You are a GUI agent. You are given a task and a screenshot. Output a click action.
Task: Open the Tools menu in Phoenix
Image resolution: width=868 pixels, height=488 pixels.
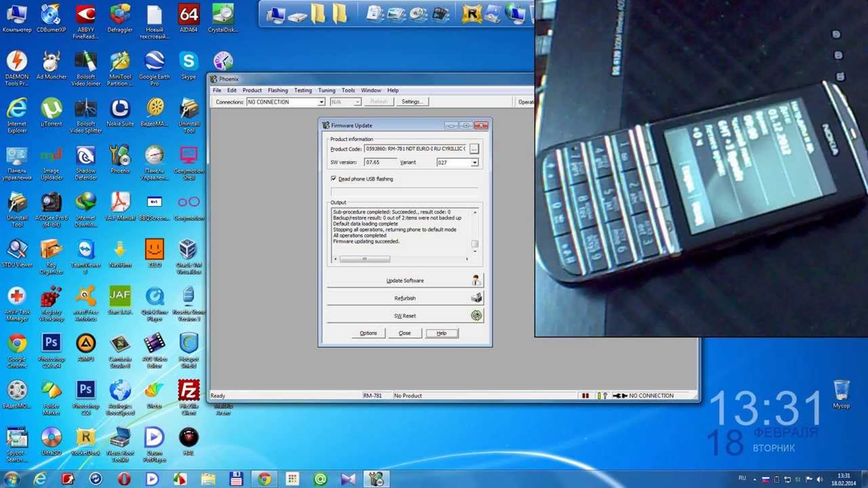point(348,90)
